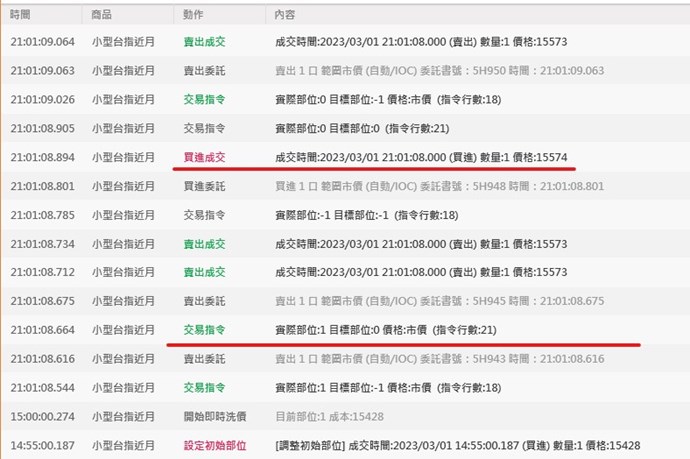Image resolution: width=690 pixels, height=459 pixels.
Task: Select the time cell 21:01:08.712
Action: click(x=43, y=272)
